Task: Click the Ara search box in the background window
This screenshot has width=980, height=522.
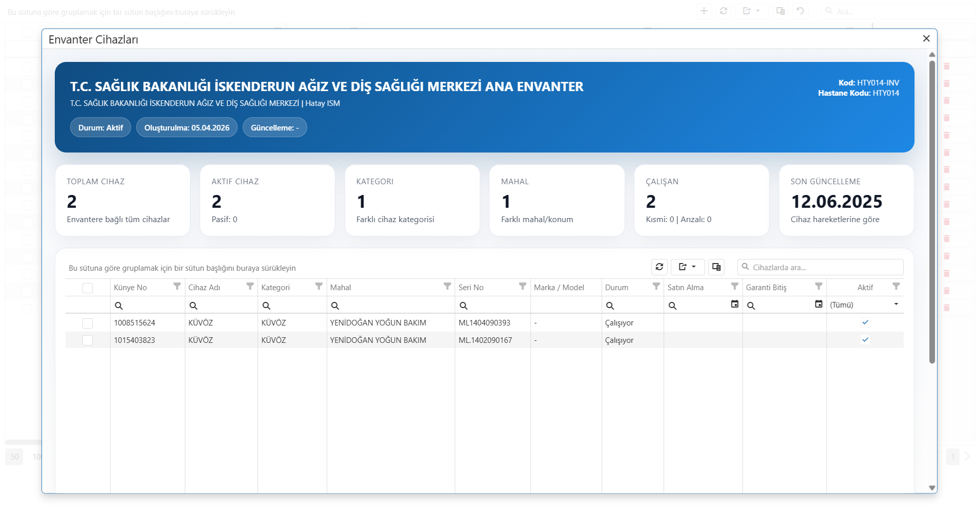Action: tap(898, 11)
